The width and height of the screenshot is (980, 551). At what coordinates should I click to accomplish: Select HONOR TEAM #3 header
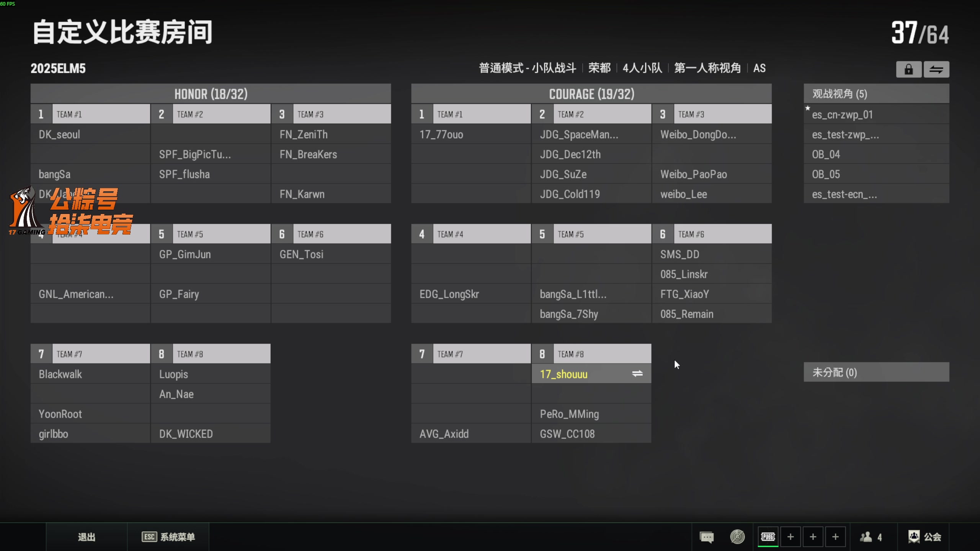coord(332,114)
